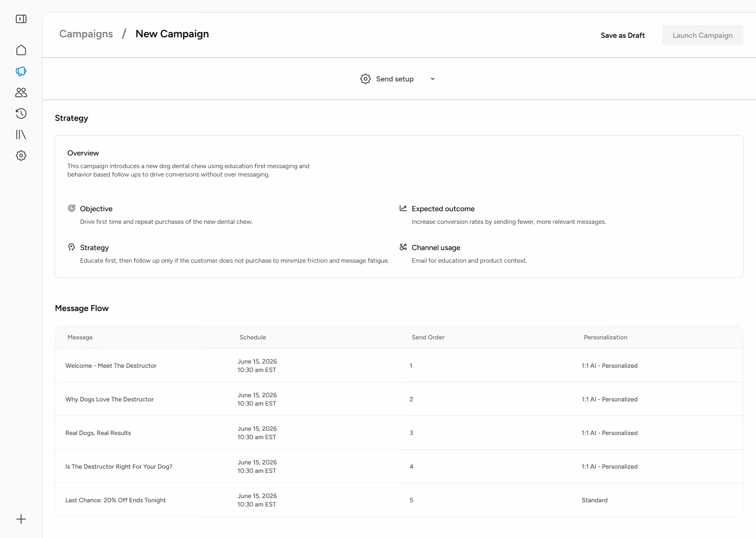Click the Expected outcome chart icon
The image size is (756, 538).
pos(403,208)
